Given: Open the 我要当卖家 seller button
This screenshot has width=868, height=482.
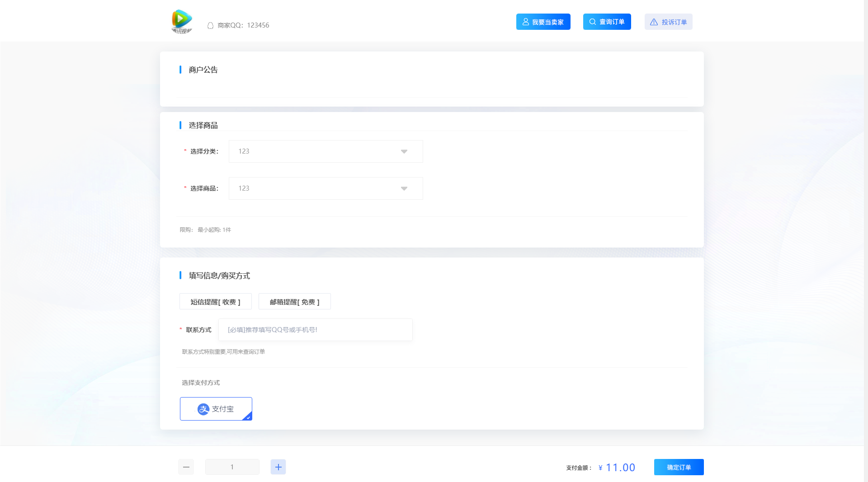Looking at the screenshot, I should coord(543,22).
